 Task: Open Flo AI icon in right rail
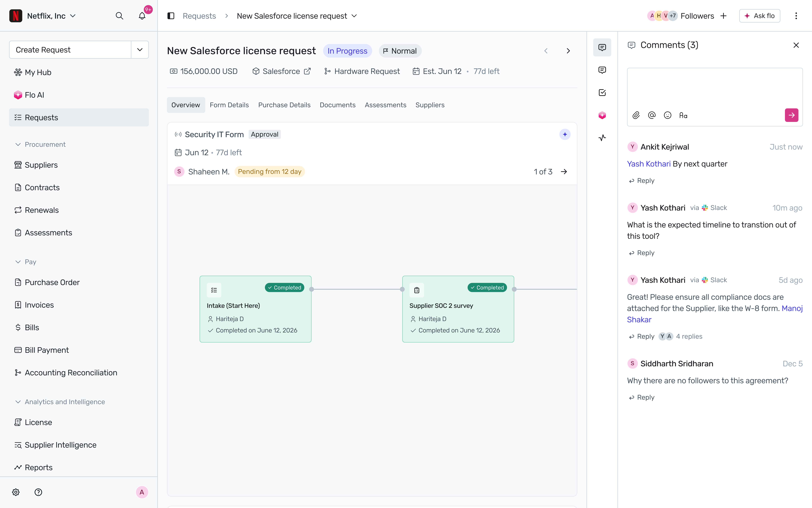(x=602, y=115)
